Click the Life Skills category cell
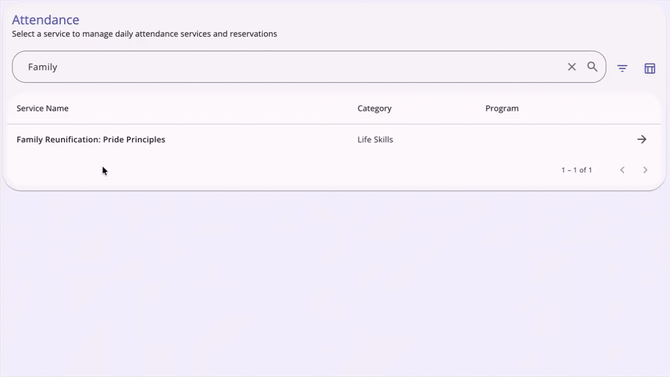This screenshot has height=377, width=670. 375,139
